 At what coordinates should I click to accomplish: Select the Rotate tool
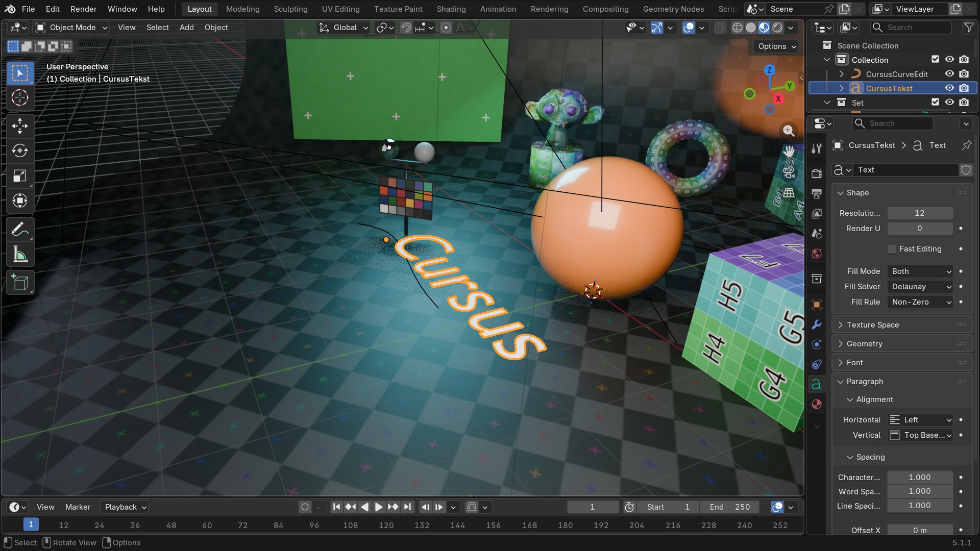(x=20, y=151)
